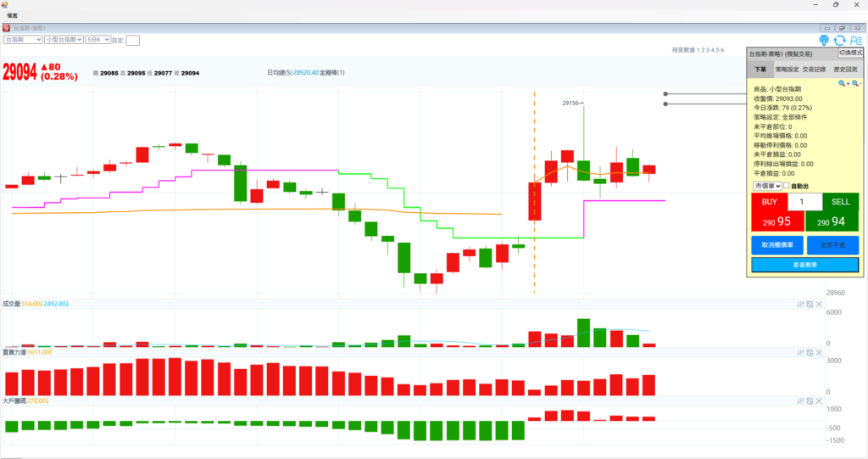Open settings sliders icon for 大戶籌碼 panel

[800, 400]
